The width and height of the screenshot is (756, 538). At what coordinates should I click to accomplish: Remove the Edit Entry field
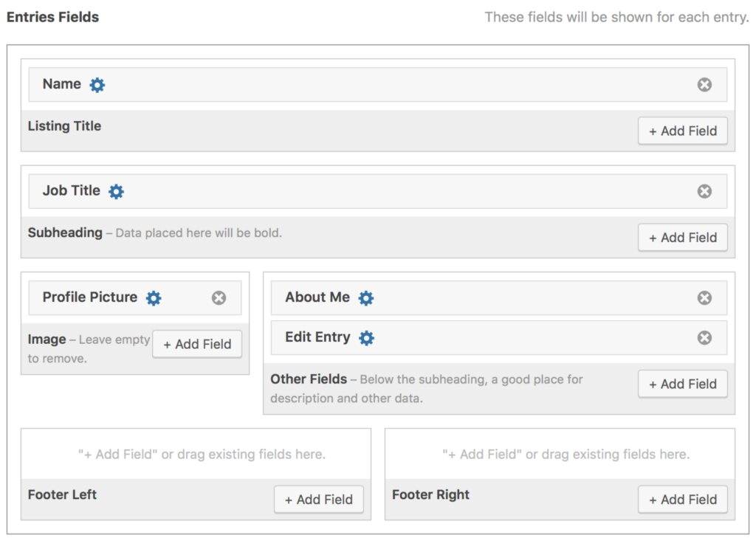tap(704, 337)
